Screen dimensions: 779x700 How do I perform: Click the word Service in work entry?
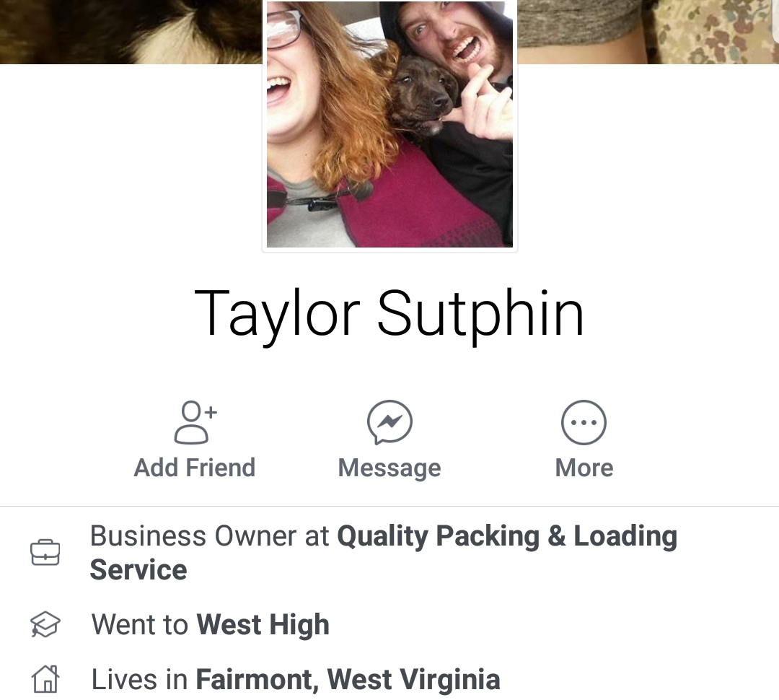pos(138,570)
